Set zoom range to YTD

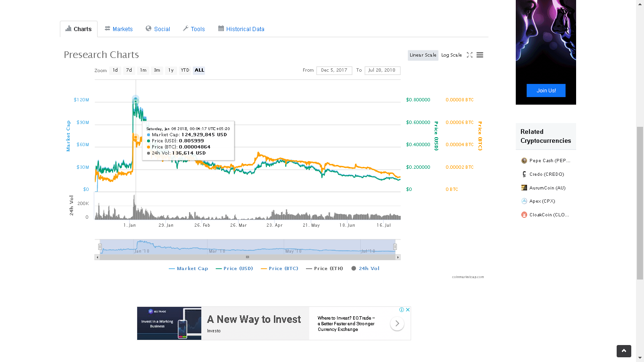coord(185,70)
